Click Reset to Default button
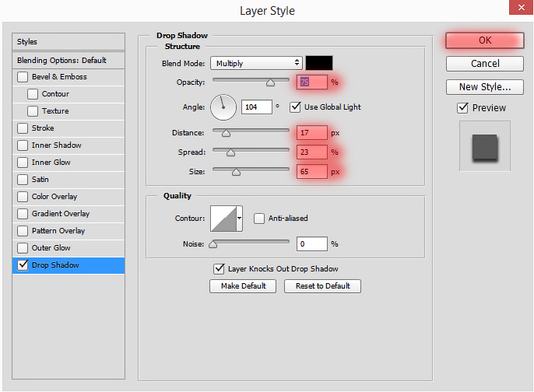Viewport: 534px width, 392px height. click(322, 286)
